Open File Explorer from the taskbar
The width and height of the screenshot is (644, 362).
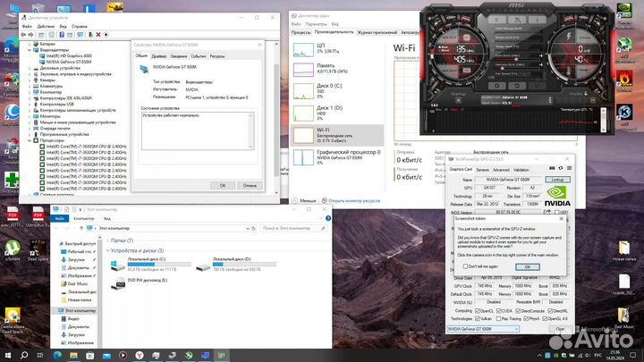pyautogui.click(x=74, y=355)
